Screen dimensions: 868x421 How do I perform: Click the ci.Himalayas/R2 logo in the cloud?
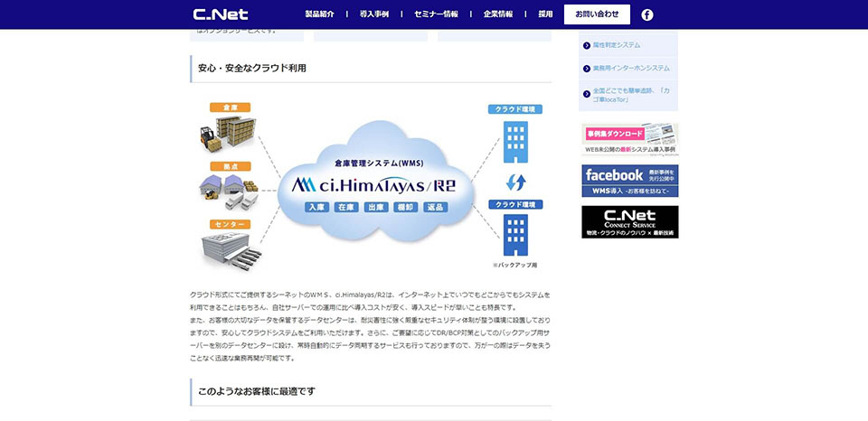click(x=373, y=184)
